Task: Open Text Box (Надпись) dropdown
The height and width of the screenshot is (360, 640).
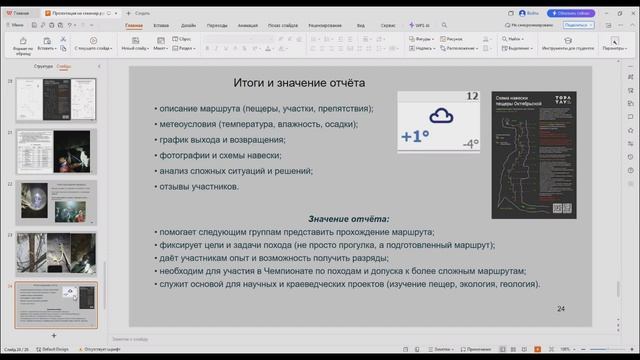Action: coord(422,49)
